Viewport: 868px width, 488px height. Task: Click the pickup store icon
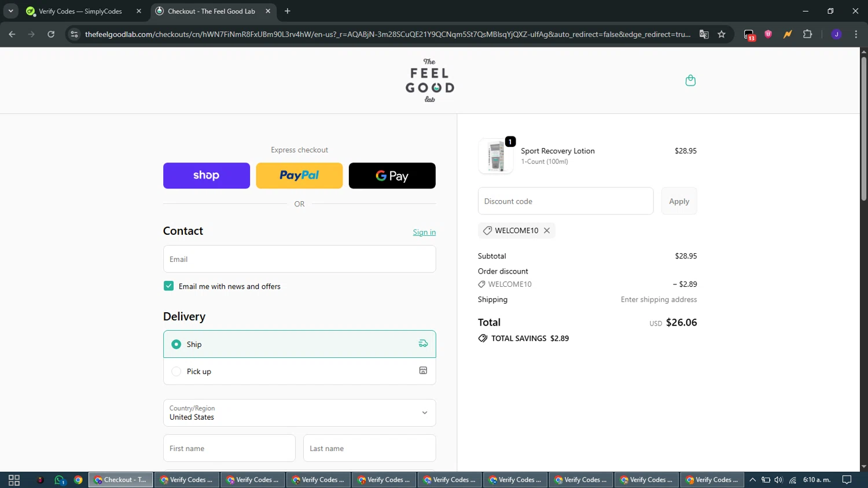coord(423,371)
